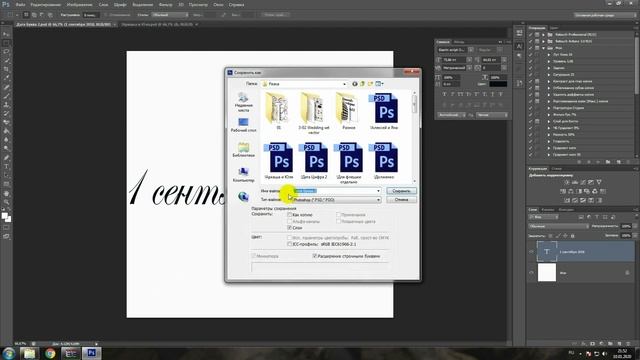Create new folder in Save dialog
640x360 pixels.
(370, 84)
